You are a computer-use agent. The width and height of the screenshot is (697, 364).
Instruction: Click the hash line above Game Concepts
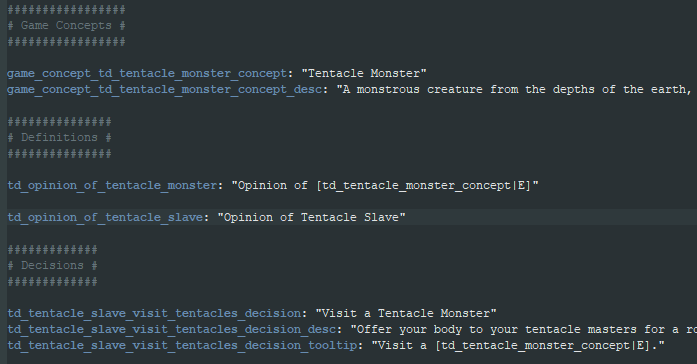[x=66, y=9]
